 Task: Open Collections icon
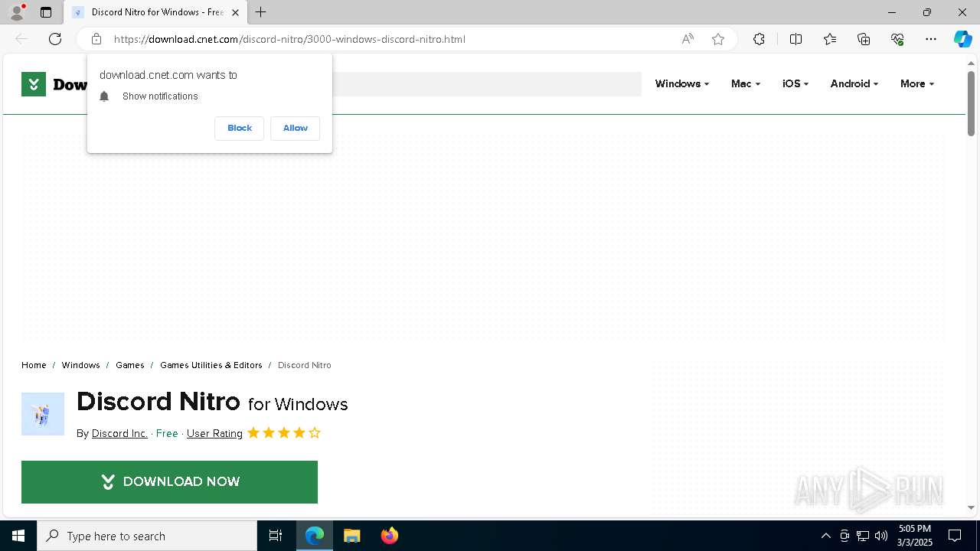click(x=864, y=39)
